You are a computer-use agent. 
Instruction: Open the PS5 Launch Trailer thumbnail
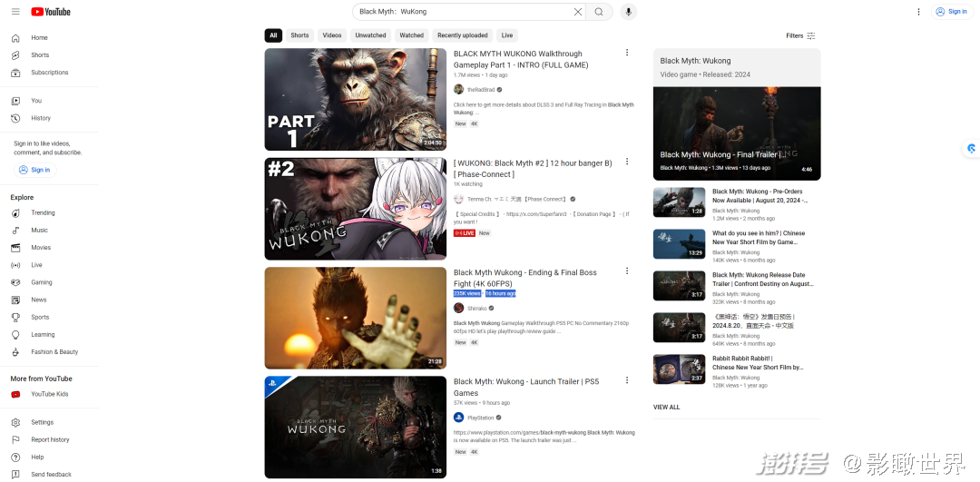click(355, 427)
